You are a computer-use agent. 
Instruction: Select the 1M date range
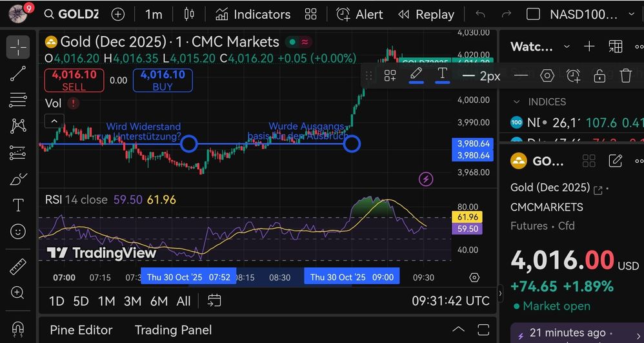(x=106, y=302)
